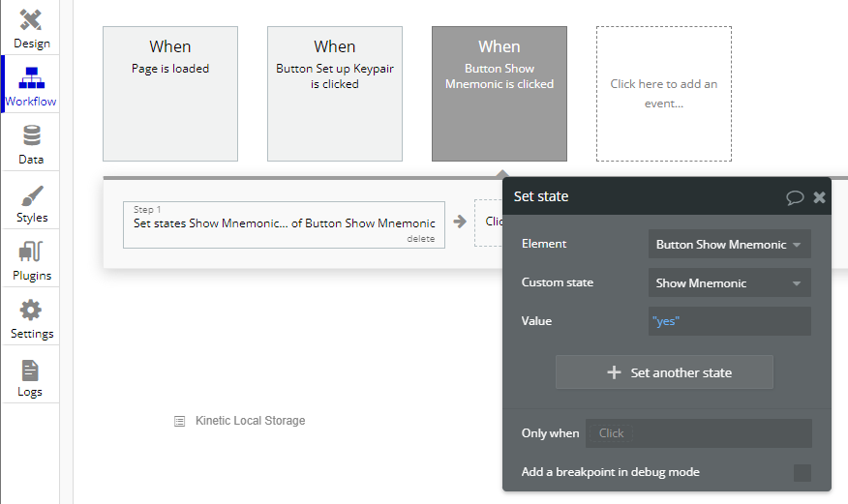Open the Settings gear icon
This screenshot has height=504, width=848.
pos(31,311)
